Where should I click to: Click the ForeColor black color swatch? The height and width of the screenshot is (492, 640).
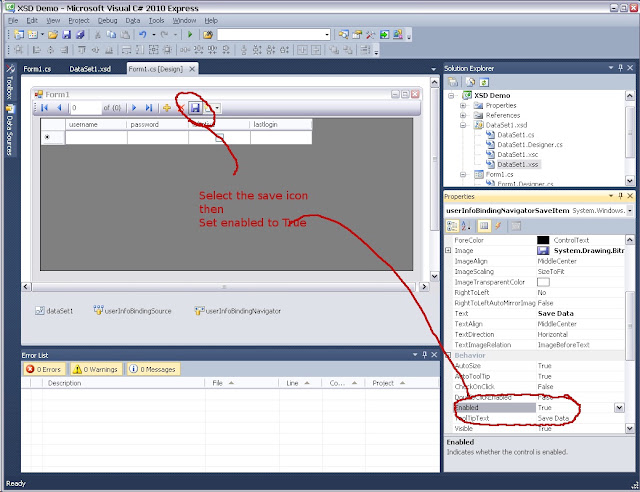coord(543,240)
